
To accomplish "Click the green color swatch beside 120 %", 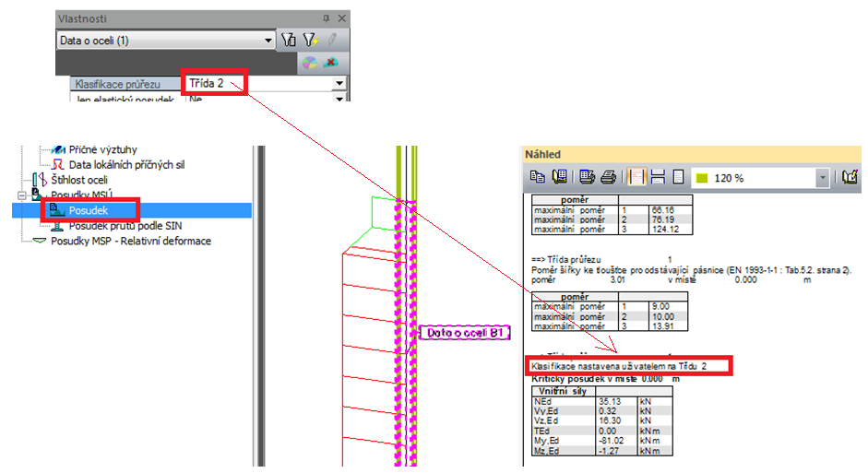I will click(702, 178).
